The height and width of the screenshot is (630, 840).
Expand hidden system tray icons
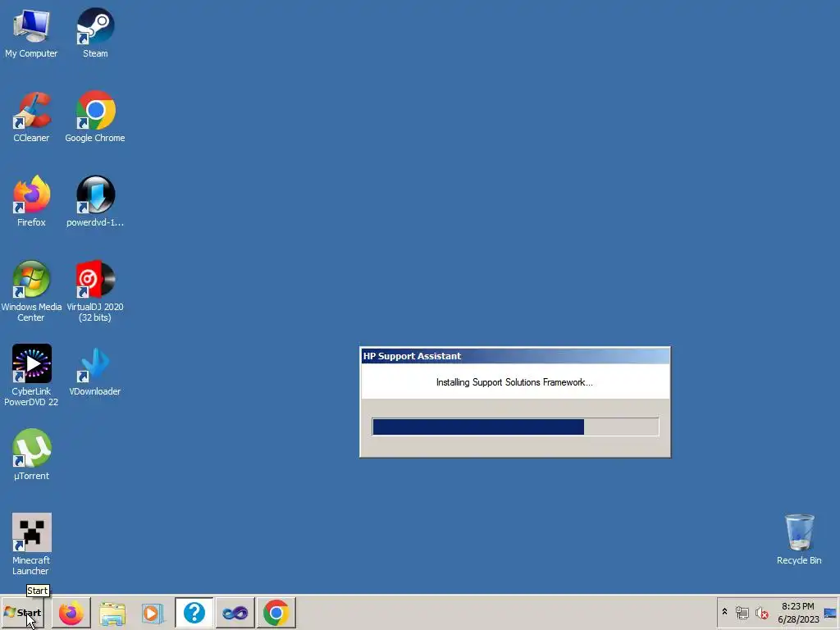[725, 612]
